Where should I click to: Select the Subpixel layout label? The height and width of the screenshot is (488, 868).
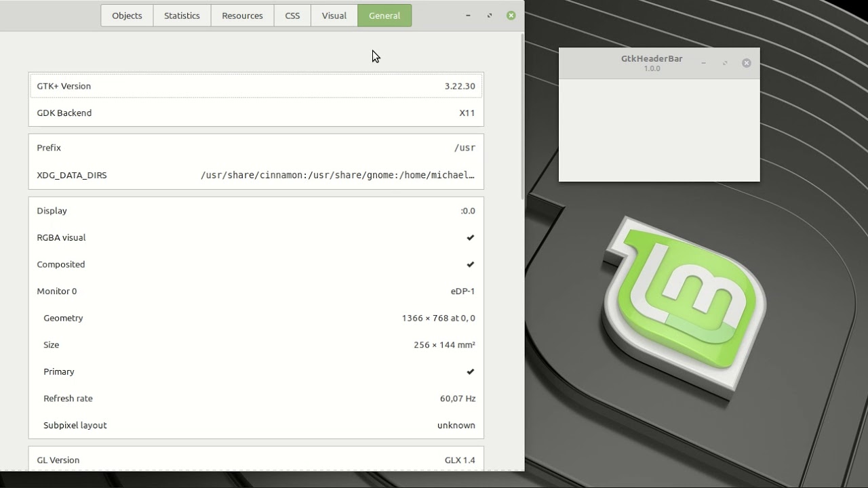(75, 426)
